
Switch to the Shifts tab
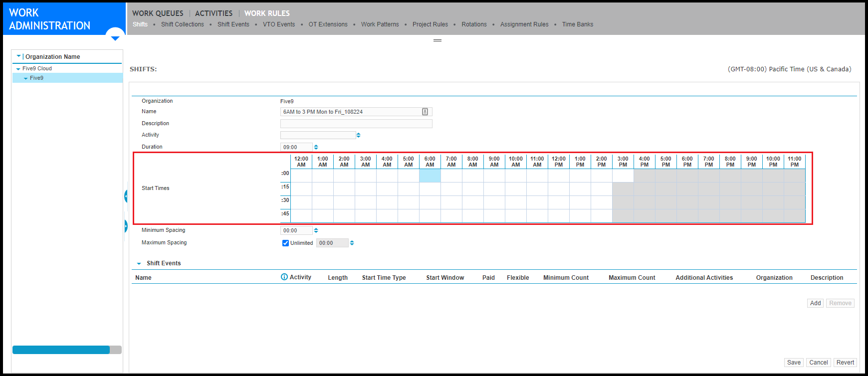tap(140, 24)
